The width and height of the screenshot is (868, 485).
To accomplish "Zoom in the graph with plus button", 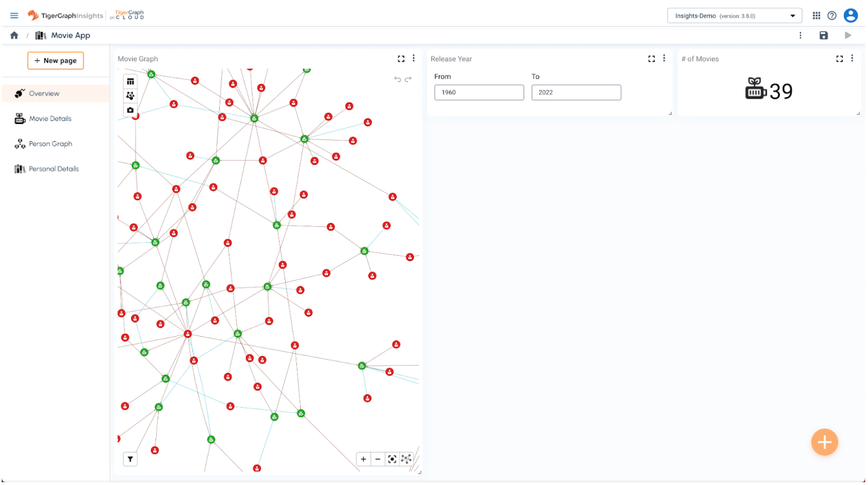I will click(364, 460).
